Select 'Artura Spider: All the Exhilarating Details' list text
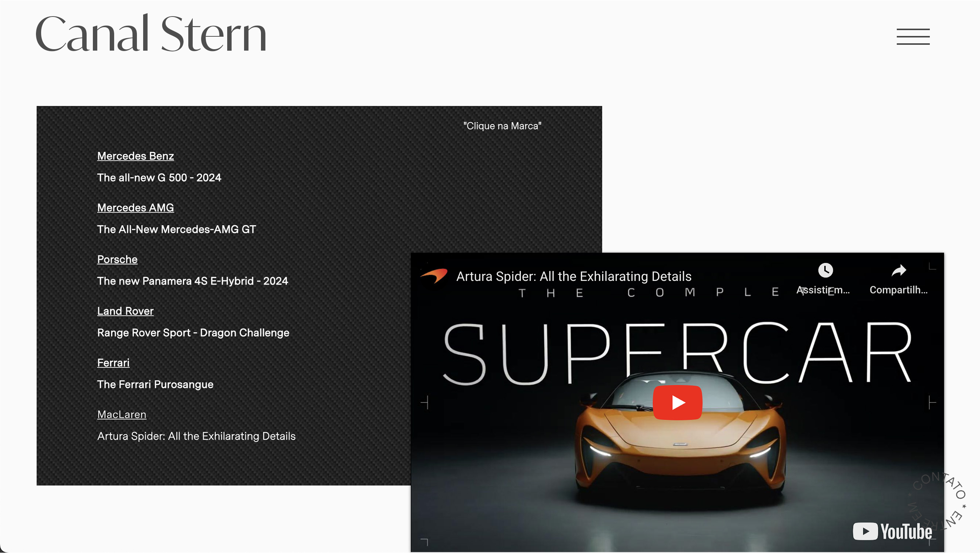Screen dimensions: 980x553 point(196,437)
